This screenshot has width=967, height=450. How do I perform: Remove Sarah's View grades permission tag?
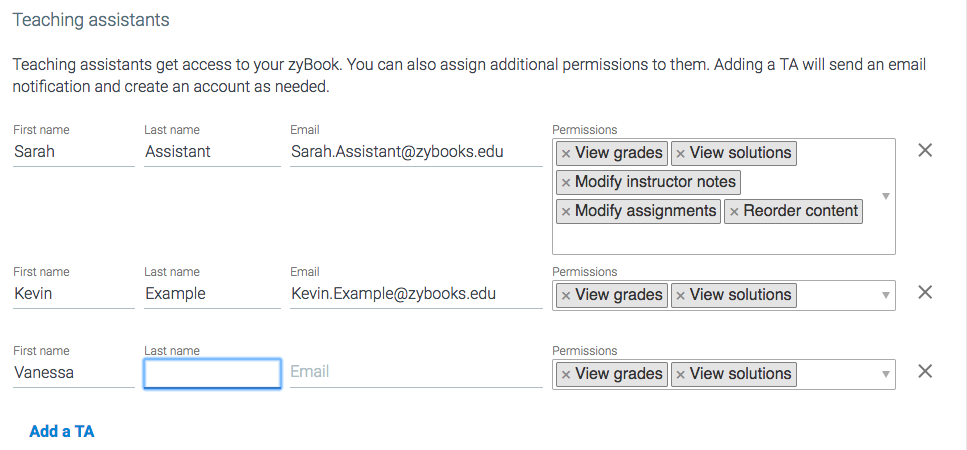coord(566,153)
